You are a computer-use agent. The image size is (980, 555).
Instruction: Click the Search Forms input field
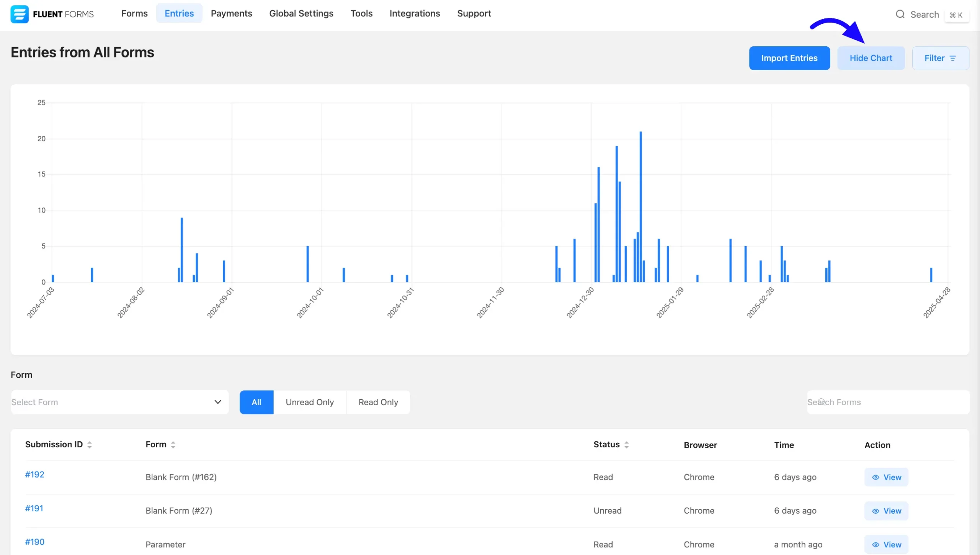(888, 402)
